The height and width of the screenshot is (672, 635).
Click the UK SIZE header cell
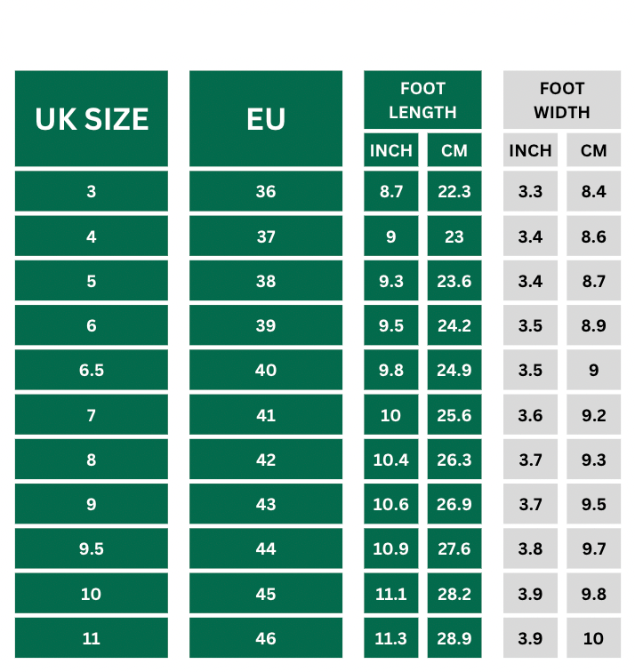(x=92, y=119)
